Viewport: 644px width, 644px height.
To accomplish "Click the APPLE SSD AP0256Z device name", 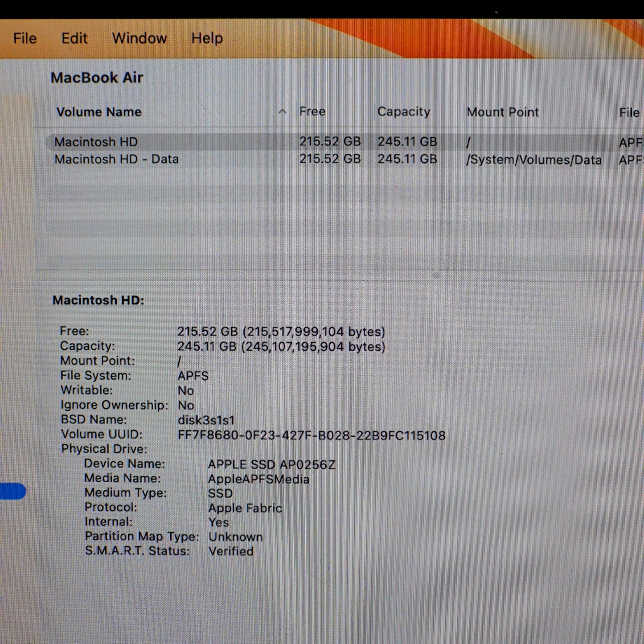I will (271, 464).
